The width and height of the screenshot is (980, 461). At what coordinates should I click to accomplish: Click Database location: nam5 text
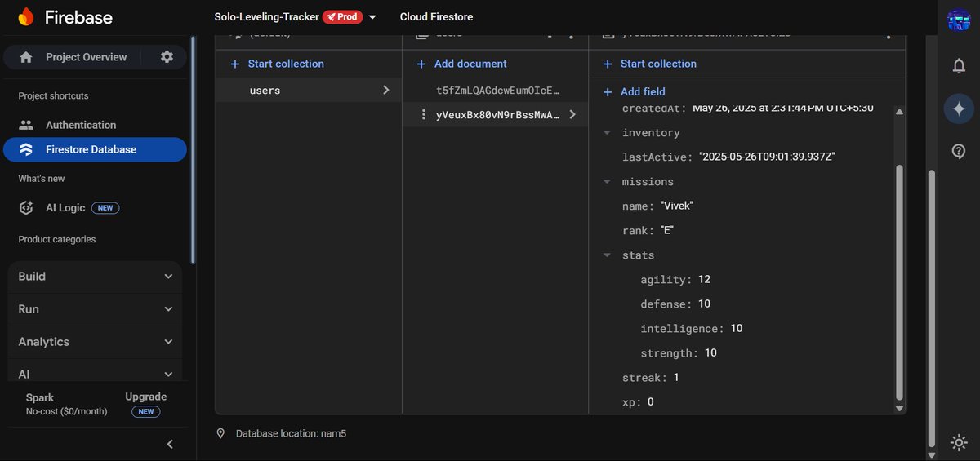coord(291,434)
